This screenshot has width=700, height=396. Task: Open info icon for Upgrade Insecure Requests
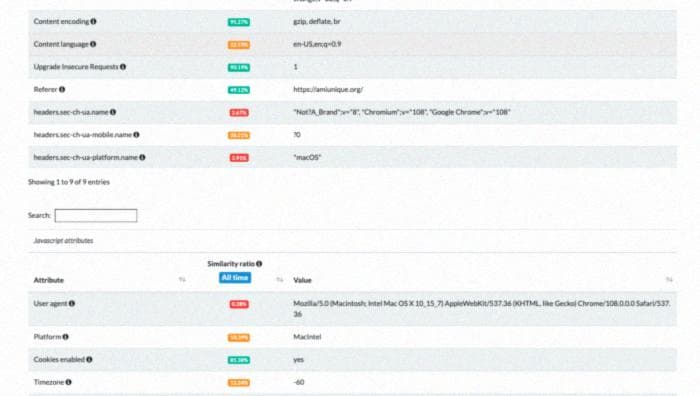click(123, 67)
